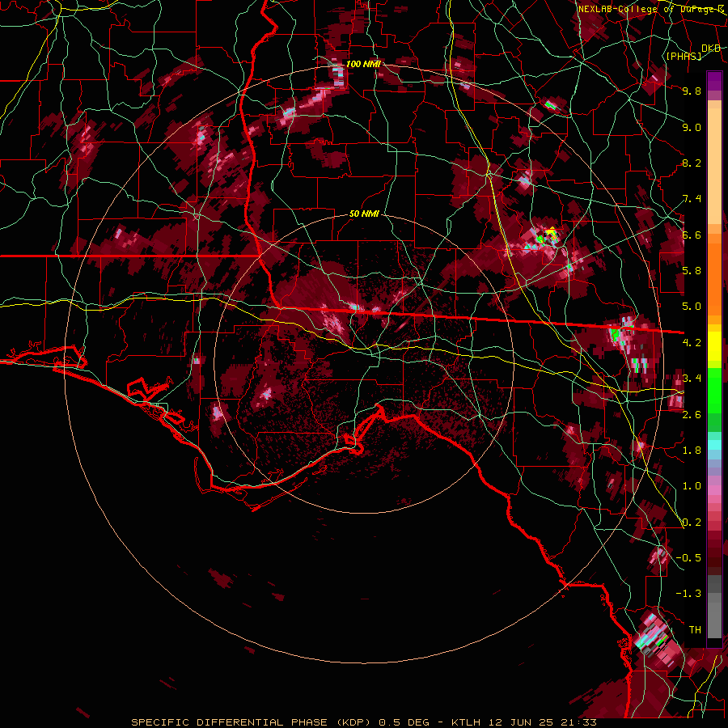Image resolution: width=728 pixels, height=728 pixels.
Task: Click the "50 NMI" range ring label
Action: click(364, 214)
